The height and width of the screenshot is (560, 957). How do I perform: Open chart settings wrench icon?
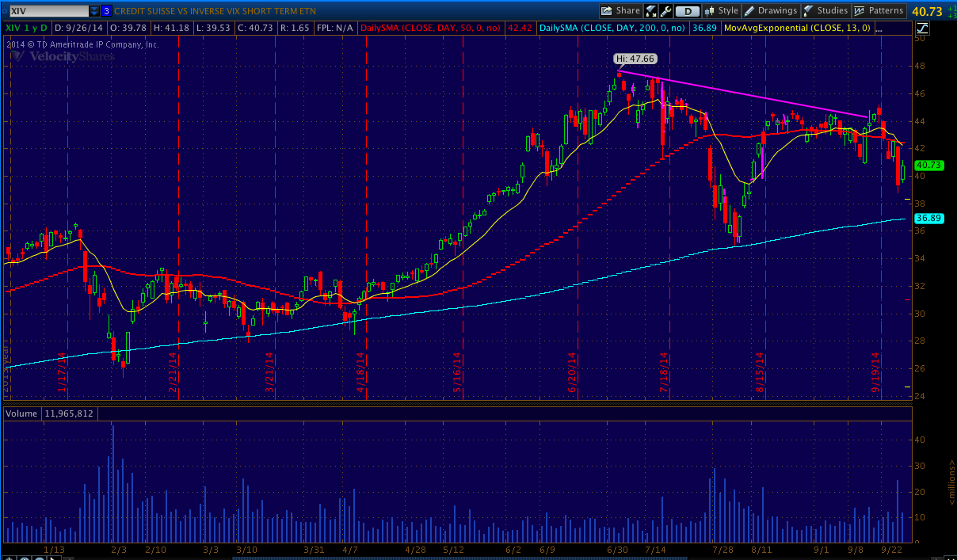665,11
